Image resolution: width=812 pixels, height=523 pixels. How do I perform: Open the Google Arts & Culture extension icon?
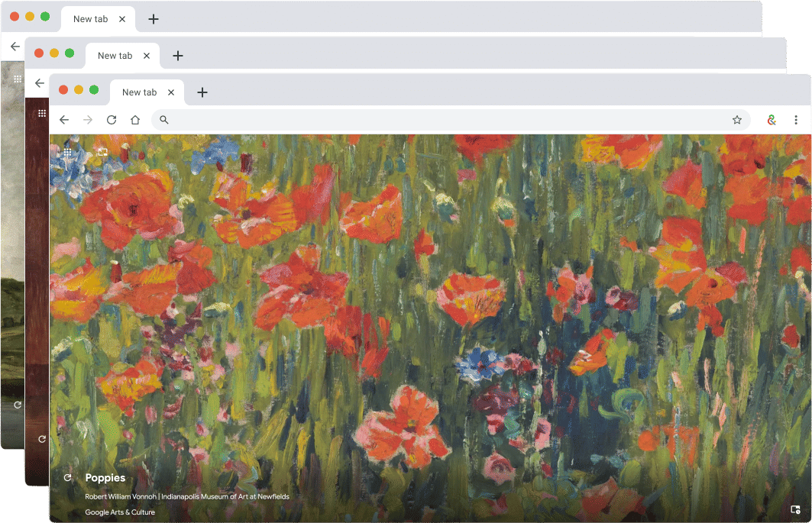tap(771, 120)
